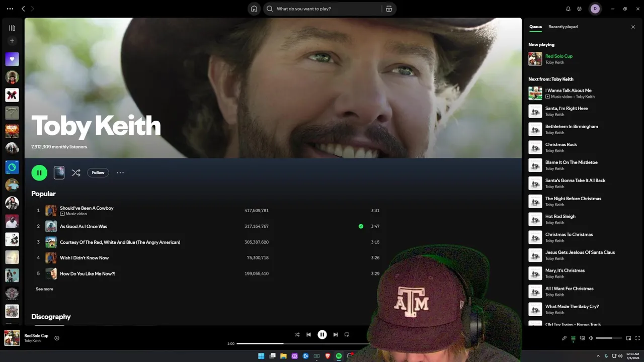The height and width of the screenshot is (362, 644).
Task: Mute the volume speaker icon
Action: [591, 338]
